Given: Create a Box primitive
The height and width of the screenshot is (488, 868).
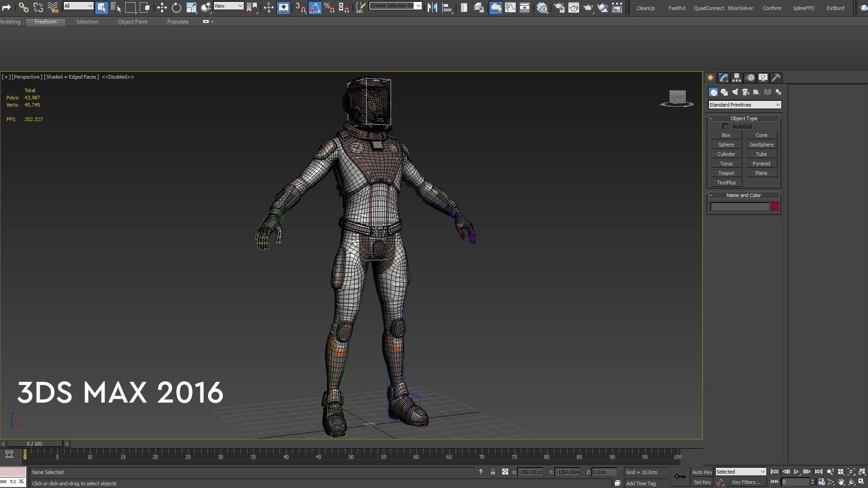Looking at the screenshot, I should pyautogui.click(x=726, y=135).
